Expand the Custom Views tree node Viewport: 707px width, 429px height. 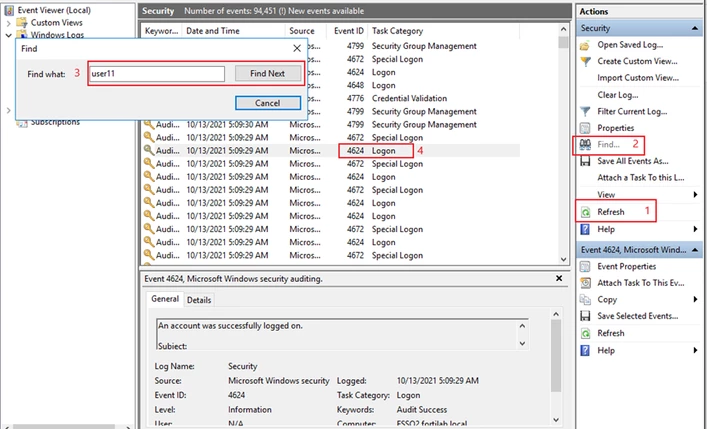click(8, 23)
